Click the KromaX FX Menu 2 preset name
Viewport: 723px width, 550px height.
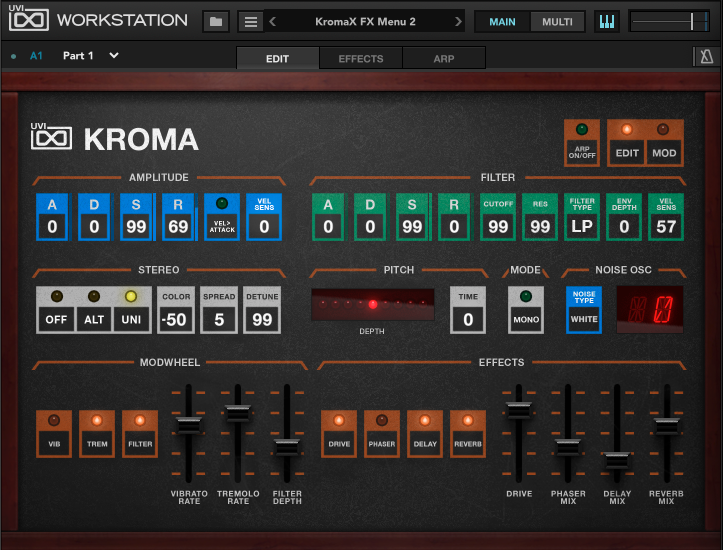[x=365, y=22]
